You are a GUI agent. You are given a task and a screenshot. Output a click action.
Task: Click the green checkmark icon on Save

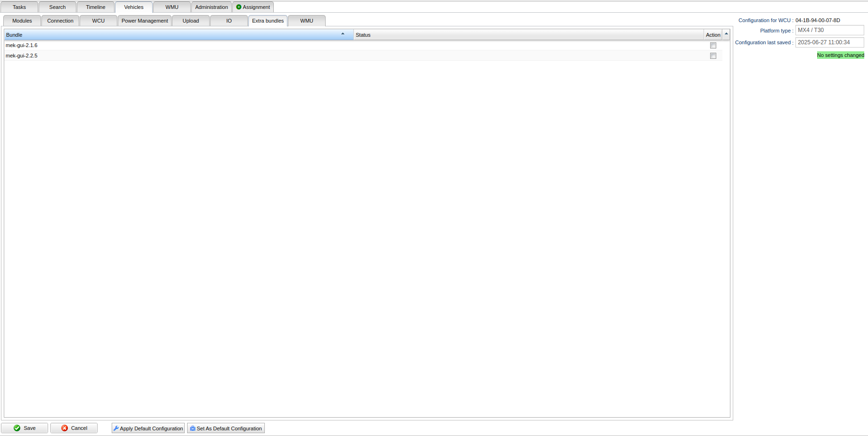tap(17, 428)
